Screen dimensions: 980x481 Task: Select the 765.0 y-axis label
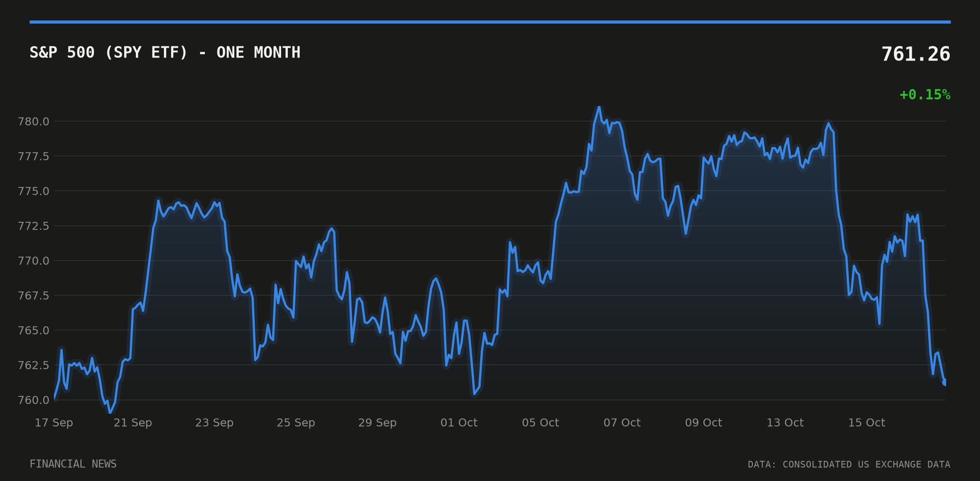(x=33, y=330)
